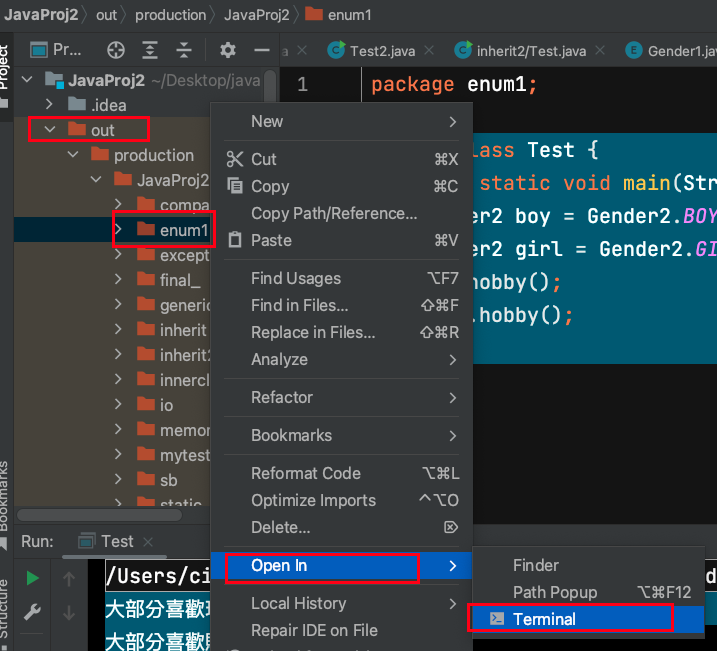Image resolution: width=717 pixels, height=651 pixels.
Task: Click the Cut scissors icon in context menu
Action: click(x=235, y=159)
